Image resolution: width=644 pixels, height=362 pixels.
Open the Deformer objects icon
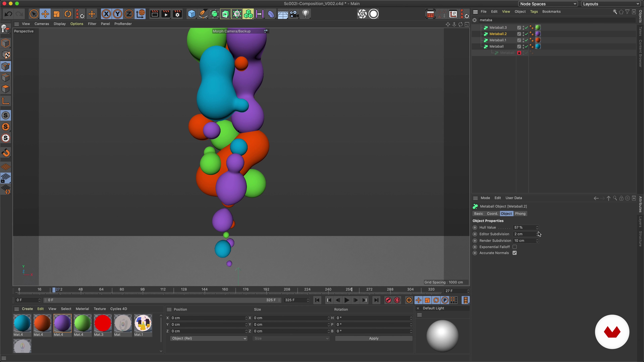coord(271,14)
